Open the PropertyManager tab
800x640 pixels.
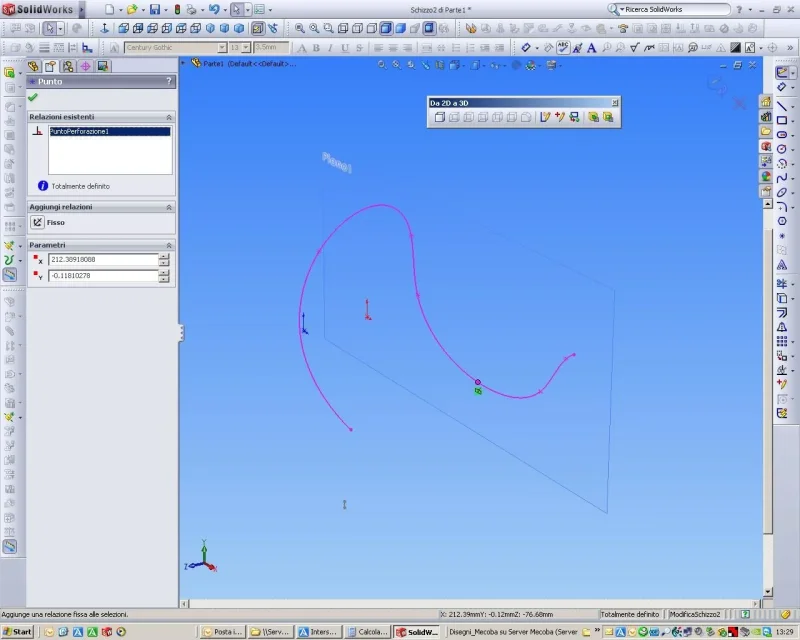coord(51,66)
